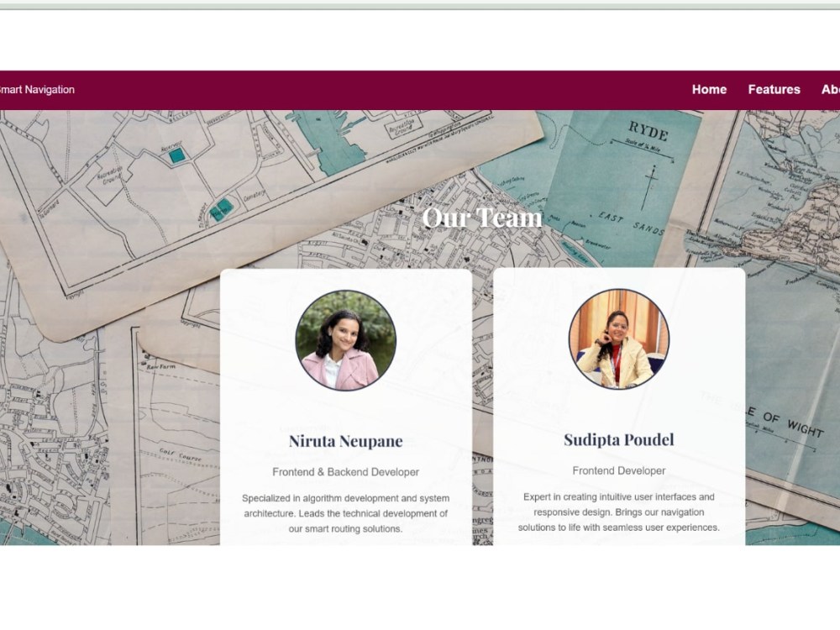Click Sudipta Poudel's profile photo
This screenshot has height=630, width=840.
619,339
